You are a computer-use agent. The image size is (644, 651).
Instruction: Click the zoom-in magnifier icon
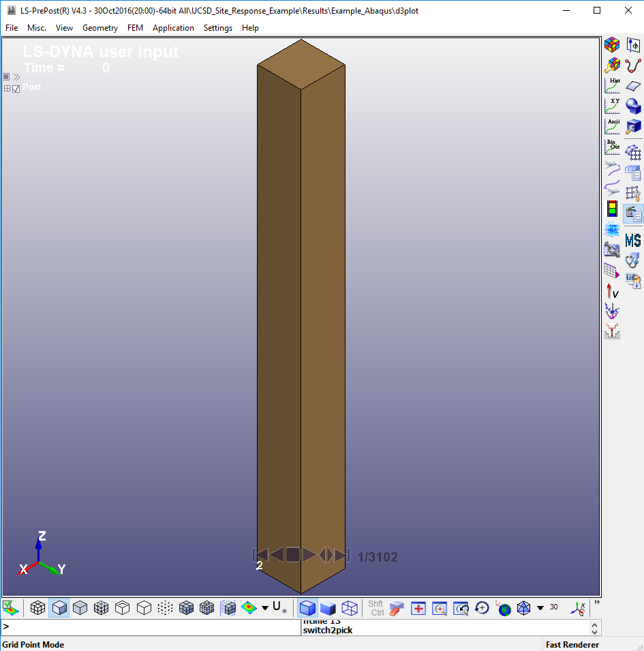point(440,607)
